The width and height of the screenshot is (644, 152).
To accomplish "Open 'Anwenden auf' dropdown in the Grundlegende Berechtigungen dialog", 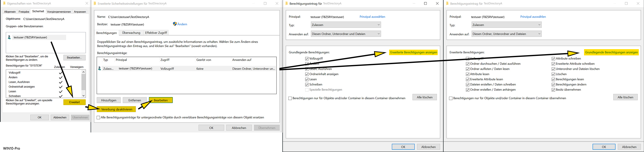I will tap(346, 34).
